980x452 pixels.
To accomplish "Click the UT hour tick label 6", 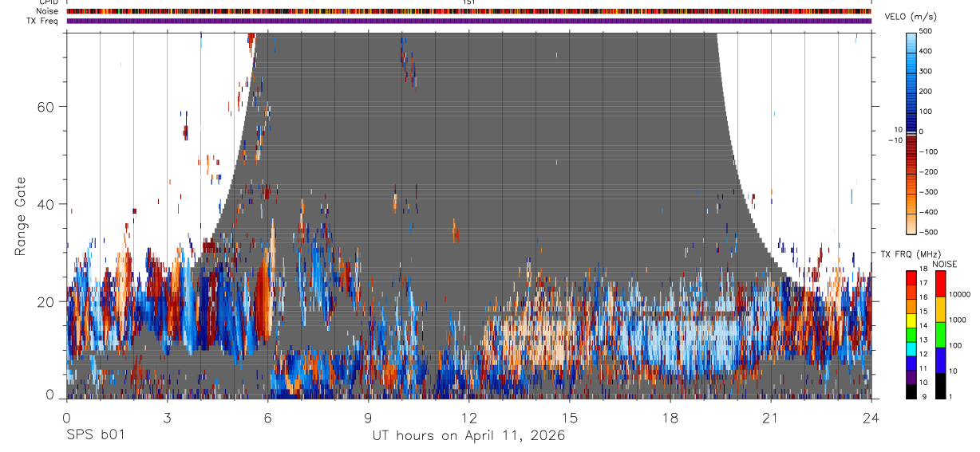I will pyautogui.click(x=267, y=417).
